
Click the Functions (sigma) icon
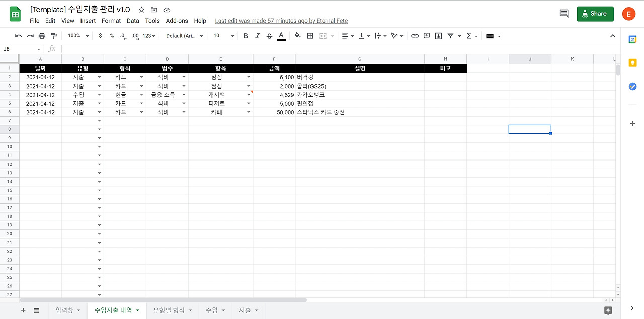click(468, 36)
